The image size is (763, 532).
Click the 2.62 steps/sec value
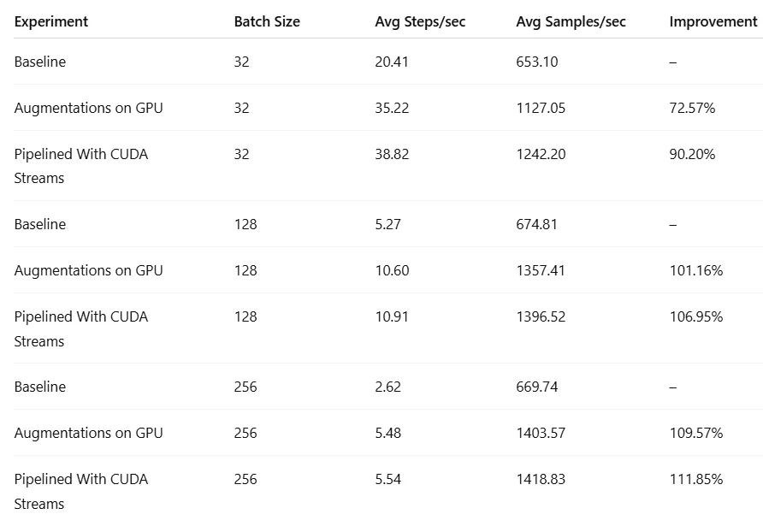coord(387,387)
